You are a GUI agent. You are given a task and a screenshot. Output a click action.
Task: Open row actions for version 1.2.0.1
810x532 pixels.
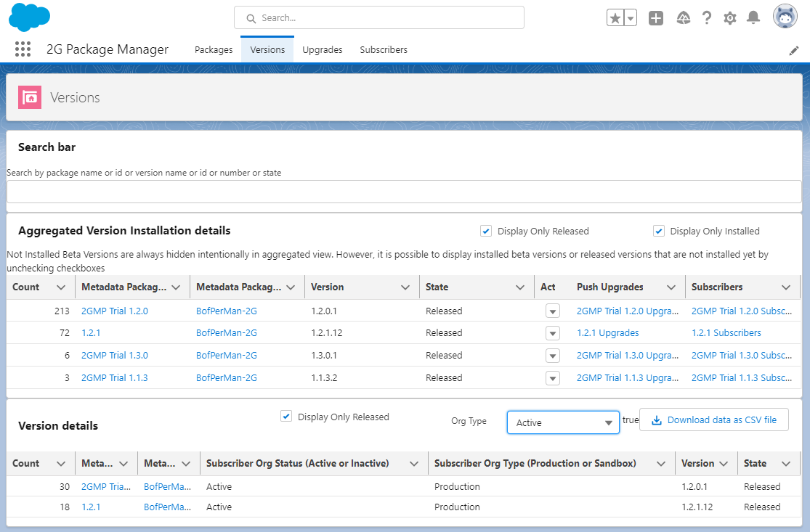click(553, 311)
